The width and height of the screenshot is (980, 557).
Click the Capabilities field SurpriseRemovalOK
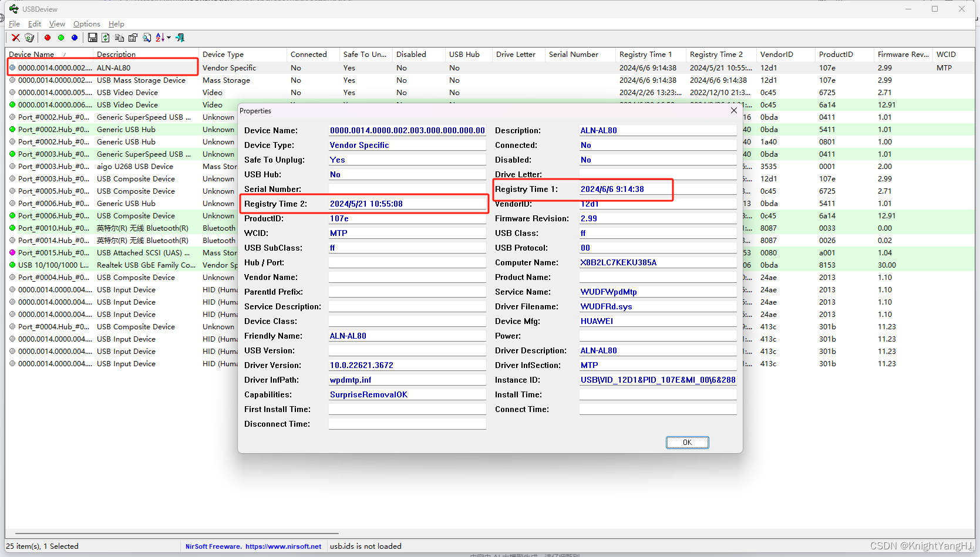[407, 394]
